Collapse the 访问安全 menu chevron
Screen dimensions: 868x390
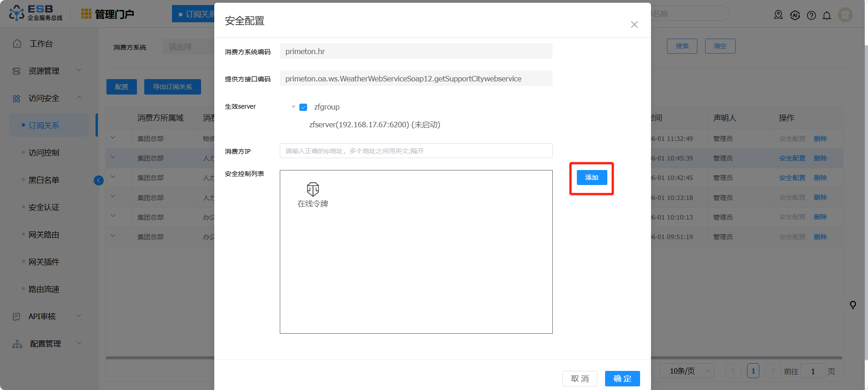point(79,97)
